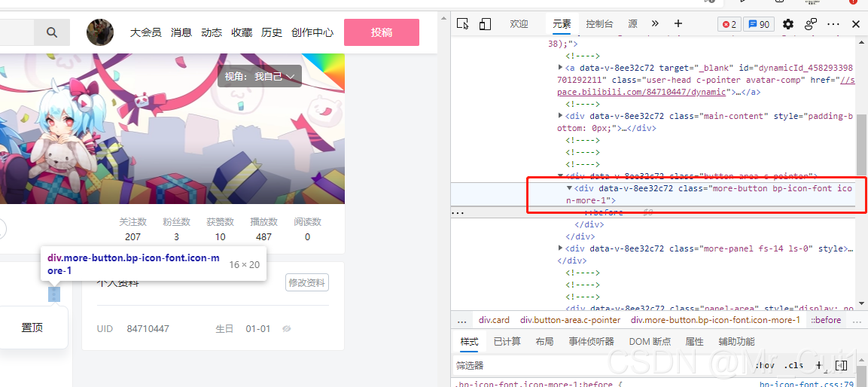Click the 获赞数 10 stat
Viewport: 868px width, 387px height.
click(221, 229)
